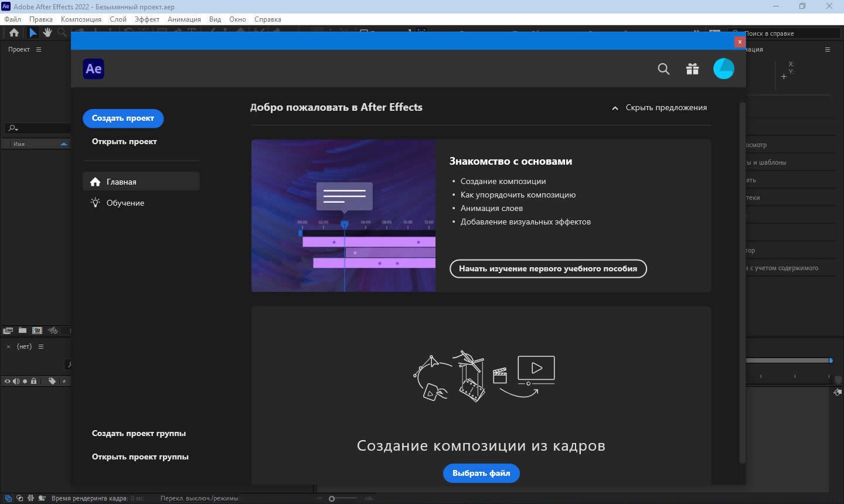Open the user account avatar
The image size is (844, 504).
click(723, 69)
